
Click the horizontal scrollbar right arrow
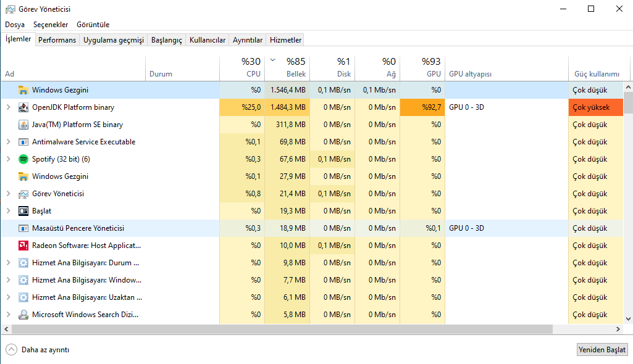tap(618, 329)
